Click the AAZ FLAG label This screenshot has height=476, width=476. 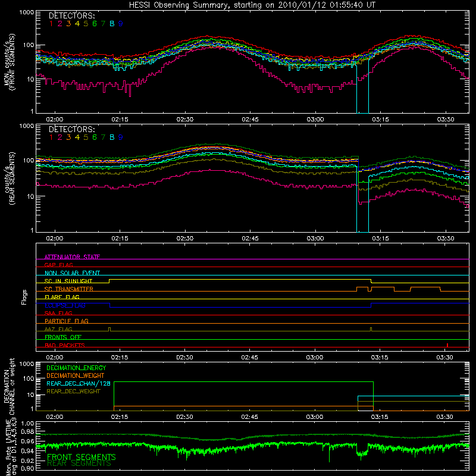(58, 329)
